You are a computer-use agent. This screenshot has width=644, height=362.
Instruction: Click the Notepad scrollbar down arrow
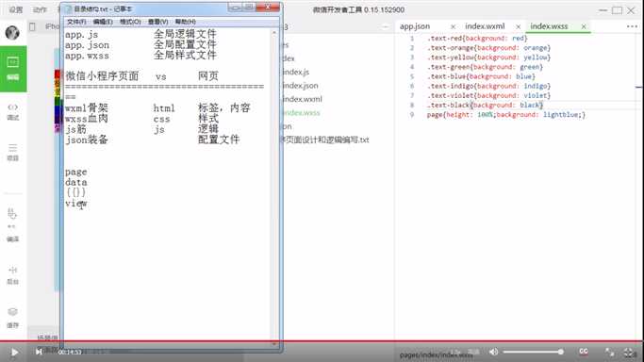pyautogui.click(x=274, y=344)
